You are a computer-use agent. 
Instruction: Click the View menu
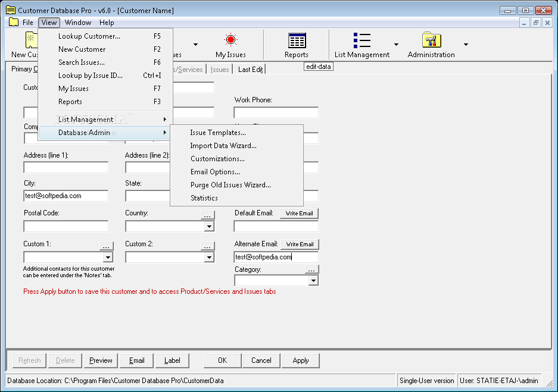click(49, 23)
